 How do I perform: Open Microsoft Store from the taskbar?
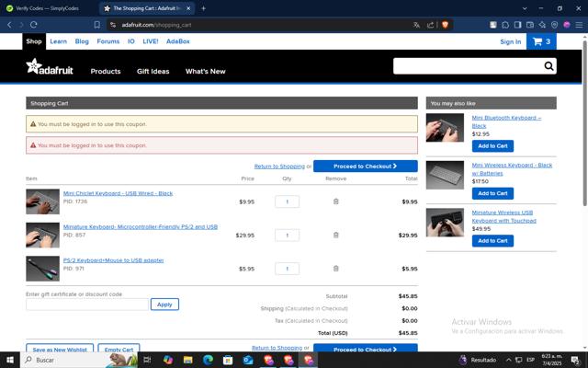click(228, 360)
